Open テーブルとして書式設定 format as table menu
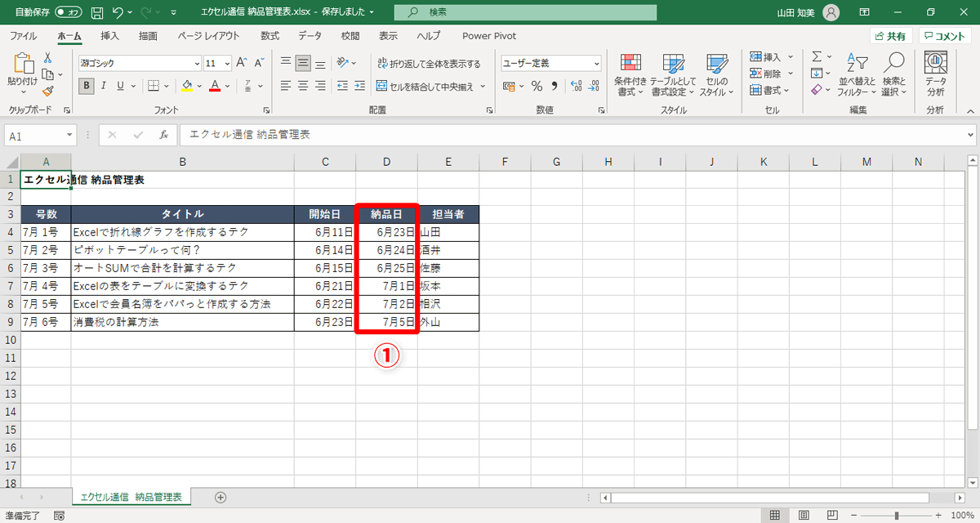This screenshot has height=523, width=980. click(674, 75)
